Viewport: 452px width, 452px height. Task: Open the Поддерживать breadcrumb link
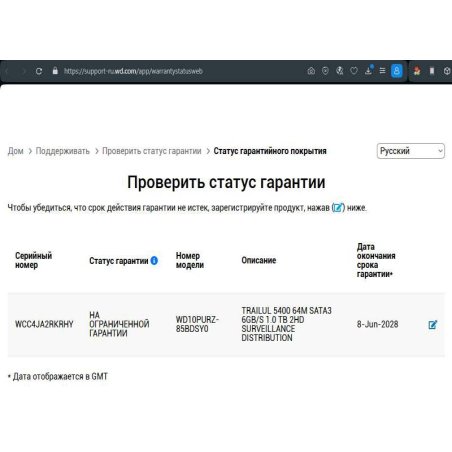pos(63,151)
